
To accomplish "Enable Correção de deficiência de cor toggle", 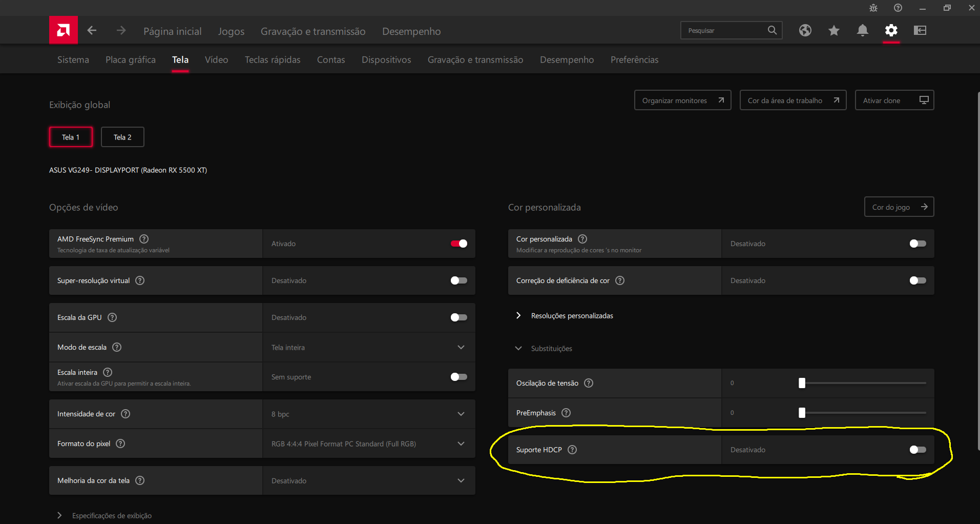I will (x=918, y=280).
